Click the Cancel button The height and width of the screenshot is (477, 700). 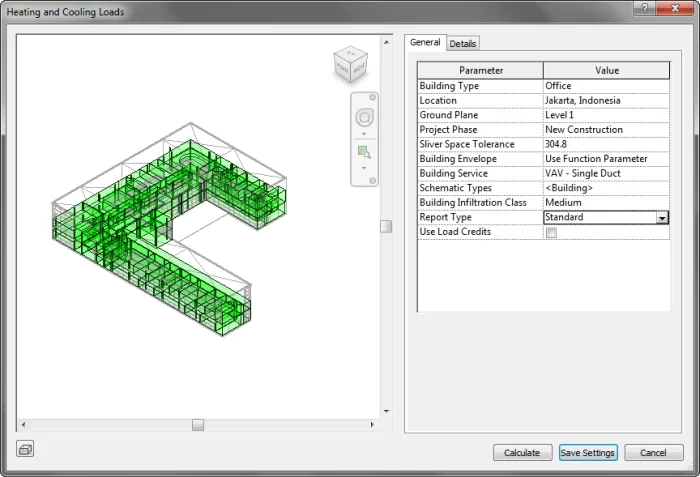tap(653, 453)
